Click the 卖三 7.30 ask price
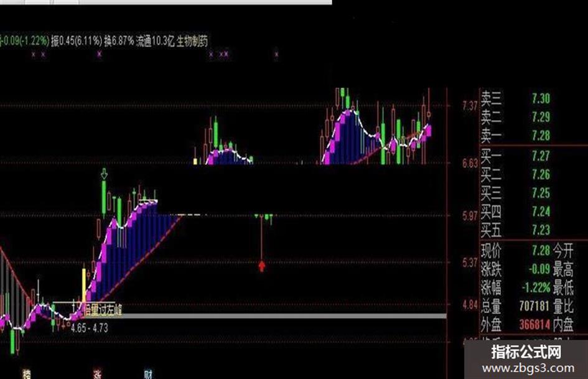The height and width of the screenshot is (379, 588). 541,99
